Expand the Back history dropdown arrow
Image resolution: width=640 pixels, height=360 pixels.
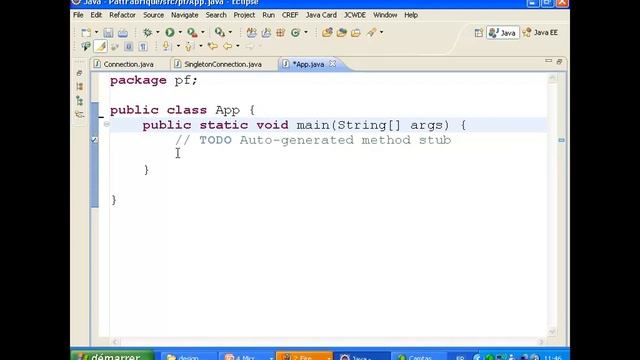point(238,46)
